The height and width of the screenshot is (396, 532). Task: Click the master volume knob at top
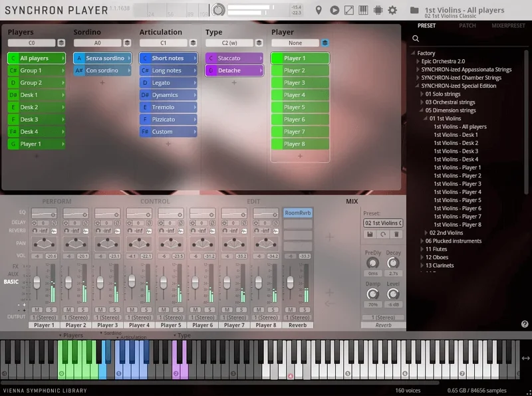[x=218, y=10]
